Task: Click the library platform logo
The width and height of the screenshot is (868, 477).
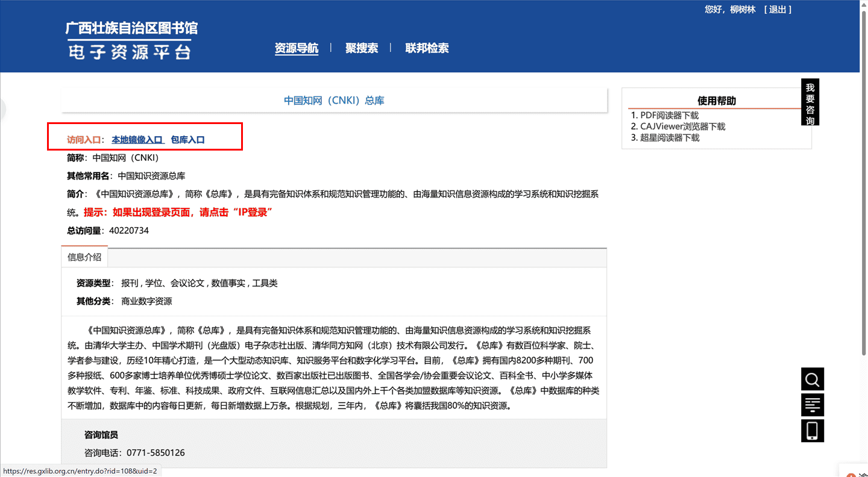Action: pos(131,40)
